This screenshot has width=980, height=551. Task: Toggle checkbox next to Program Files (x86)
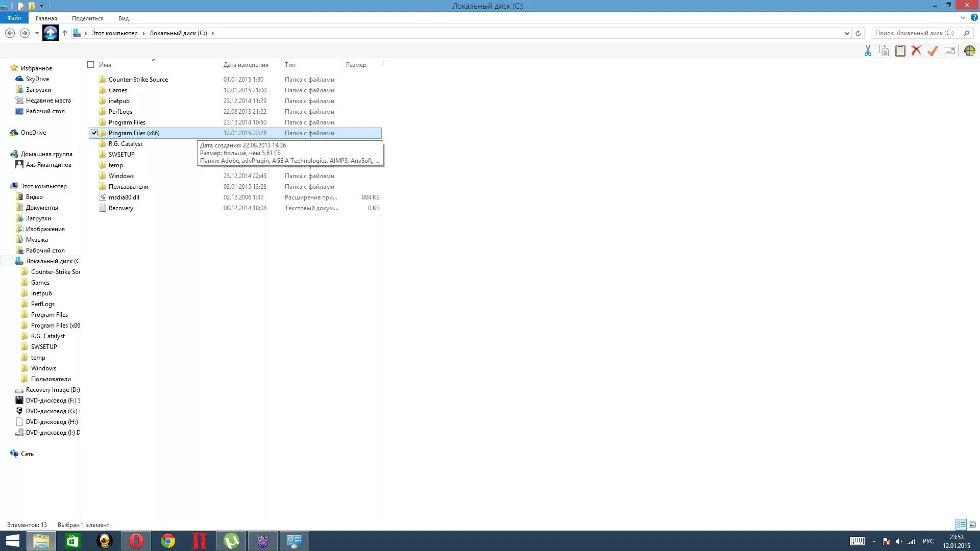[x=93, y=133]
